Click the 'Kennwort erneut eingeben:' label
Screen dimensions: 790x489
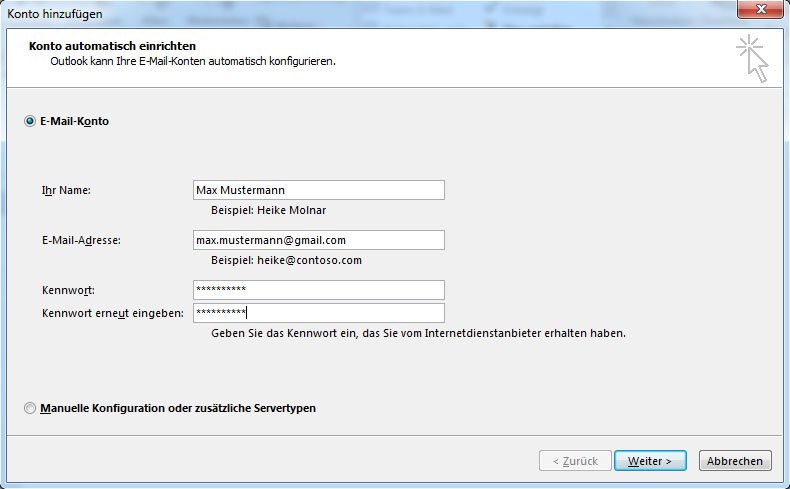coord(113,313)
